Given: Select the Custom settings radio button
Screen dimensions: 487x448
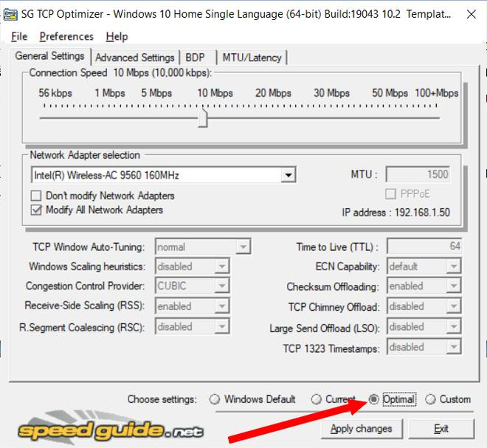Looking at the screenshot, I should tap(430, 399).
